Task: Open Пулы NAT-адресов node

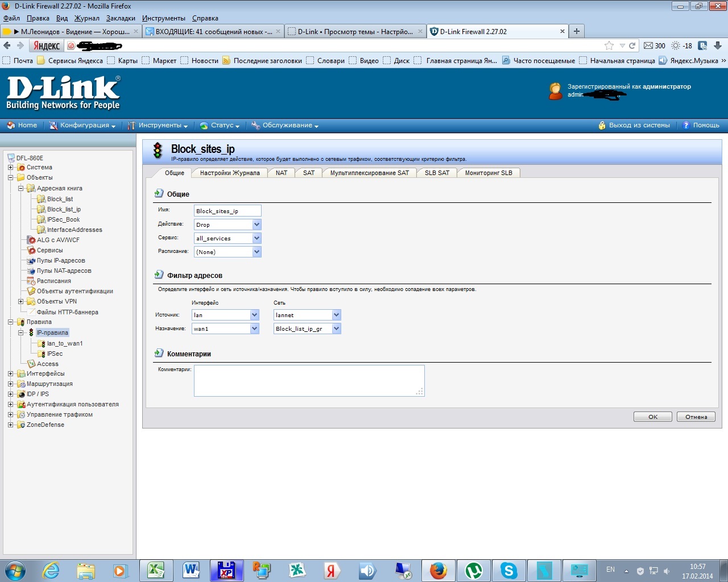Action: (x=64, y=271)
